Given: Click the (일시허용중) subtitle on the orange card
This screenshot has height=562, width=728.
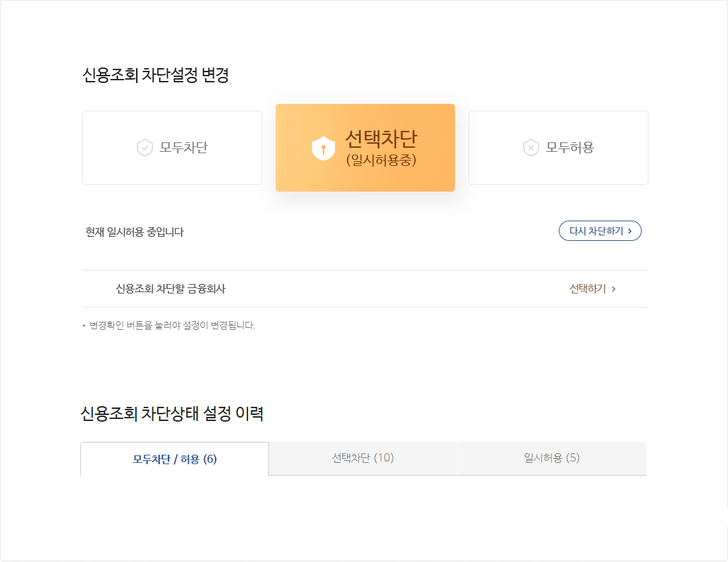Looking at the screenshot, I should pos(381,161).
